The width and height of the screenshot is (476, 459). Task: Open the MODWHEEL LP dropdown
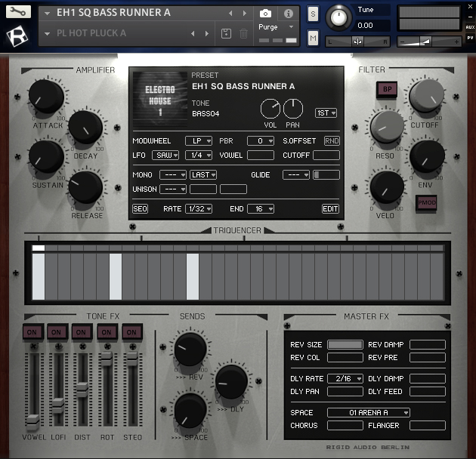pos(199,140)
